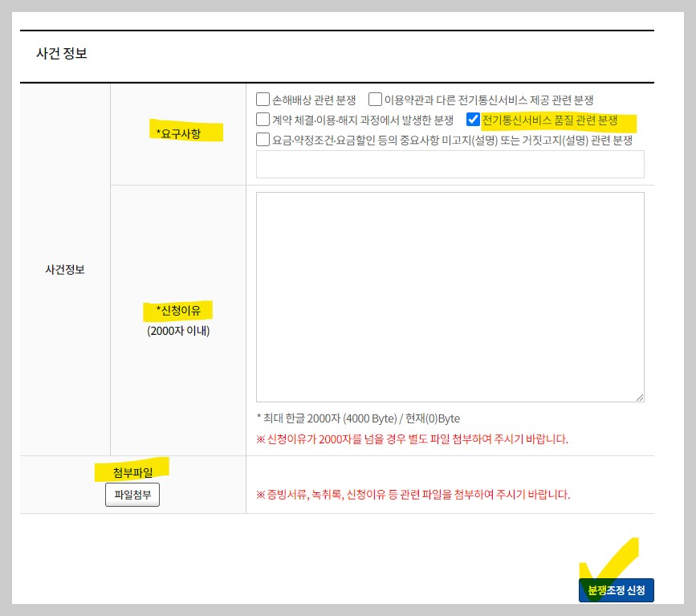Image resolution: width=696 pixels, height=616 pixels.
Task: Click the *신청이유 label
Action: point(178,311)
